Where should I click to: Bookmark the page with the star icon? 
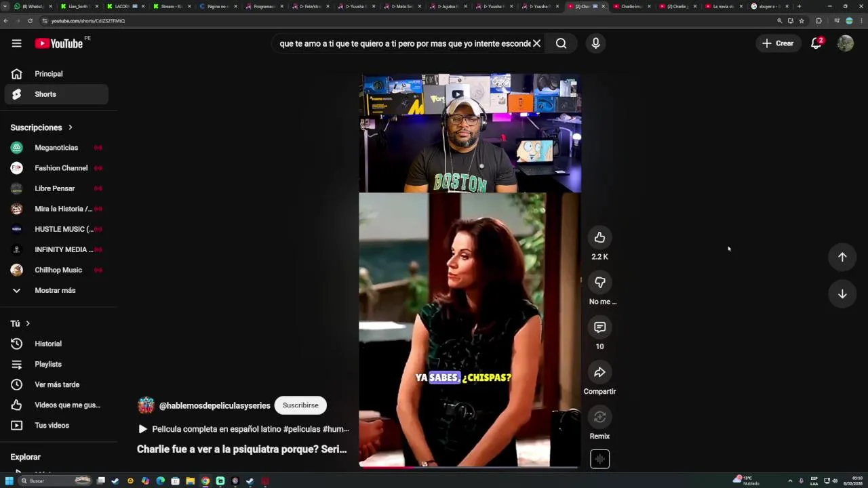[x=802, y=21]
